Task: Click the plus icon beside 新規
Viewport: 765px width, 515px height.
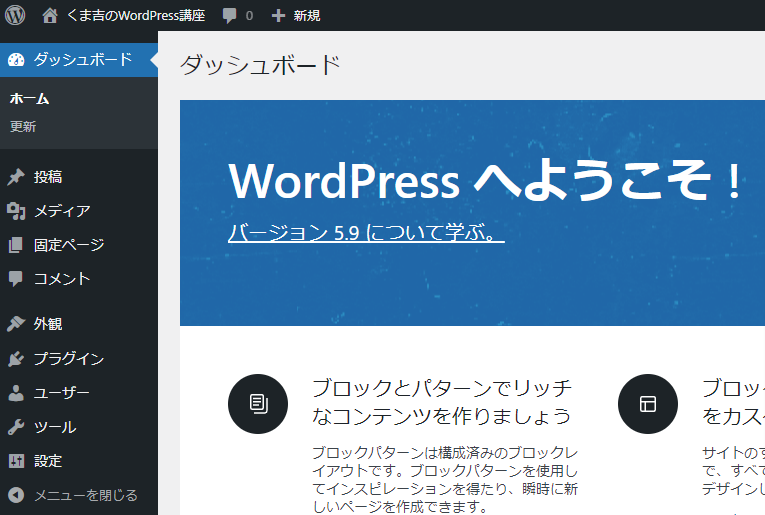Action: coord(278,16)
